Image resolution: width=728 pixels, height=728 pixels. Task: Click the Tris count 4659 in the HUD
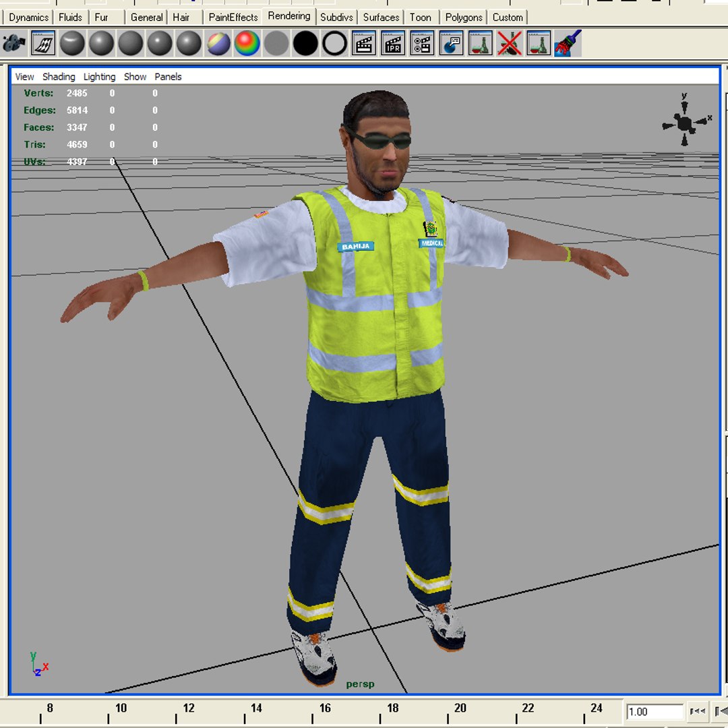[77, 144]
